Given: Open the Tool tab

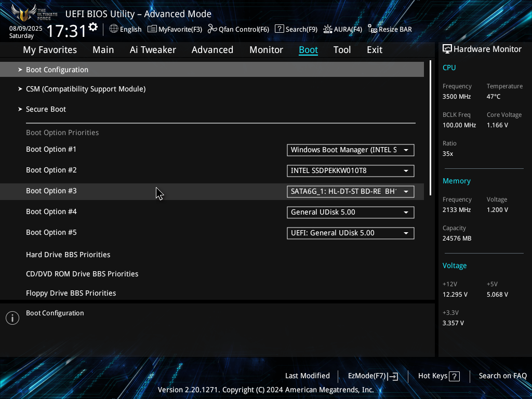Looking at the screenshot, I should (342, 50).
